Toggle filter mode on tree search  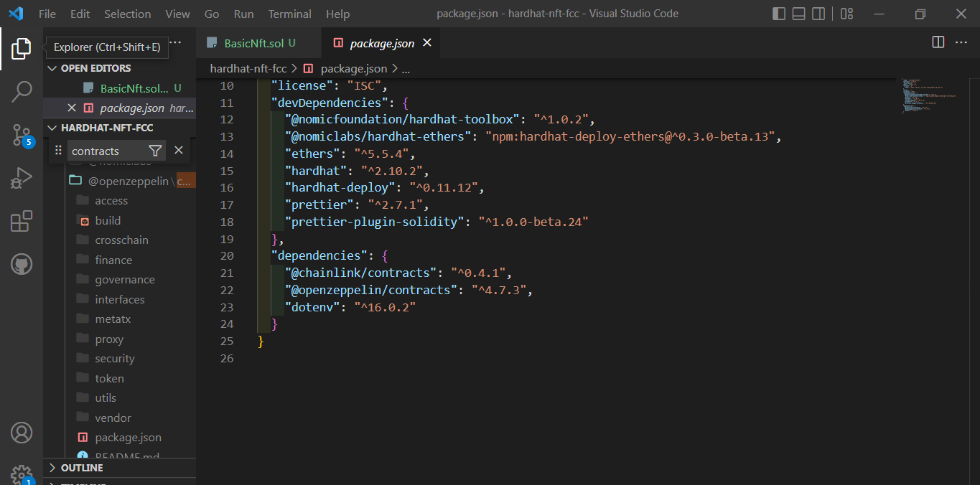pyautogui.click(x=155, y=151)
